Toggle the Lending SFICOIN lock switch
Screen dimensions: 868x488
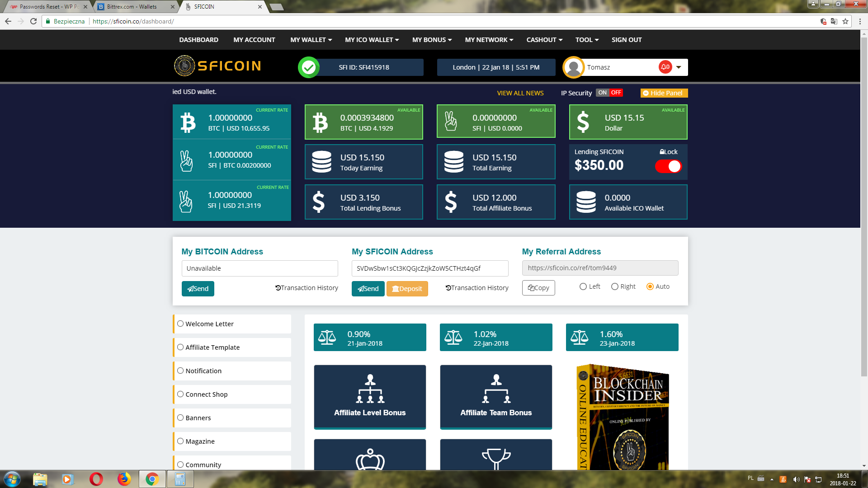click(x=668, y=166)
